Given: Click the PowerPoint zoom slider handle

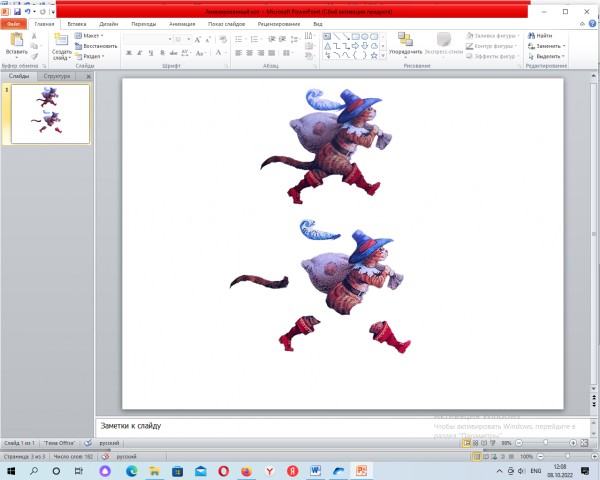Looking at the screenshot, I should click(x=546, y=443).
